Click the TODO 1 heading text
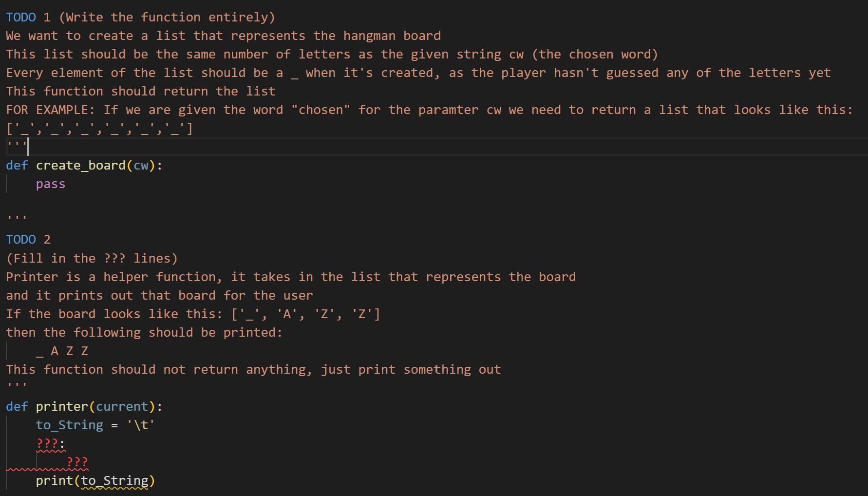Image resolution: width=868 pixels, height=496 pixels. click(x=28, y=17)
